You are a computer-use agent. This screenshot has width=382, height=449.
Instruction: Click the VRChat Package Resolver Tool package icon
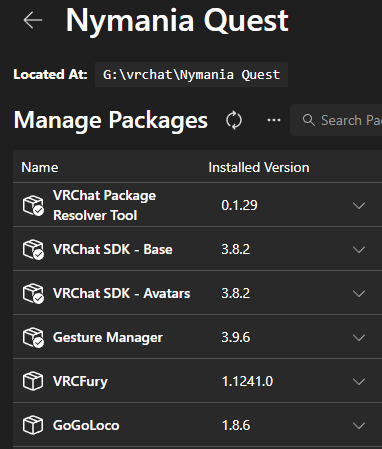33,205
